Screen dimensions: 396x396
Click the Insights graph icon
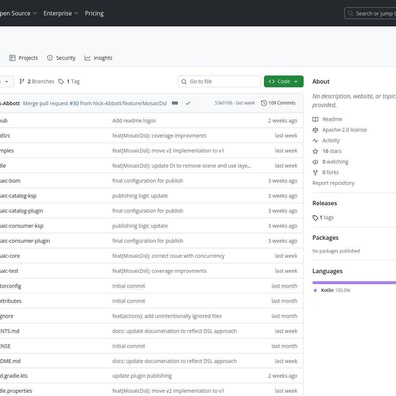(x=87, y=58)
